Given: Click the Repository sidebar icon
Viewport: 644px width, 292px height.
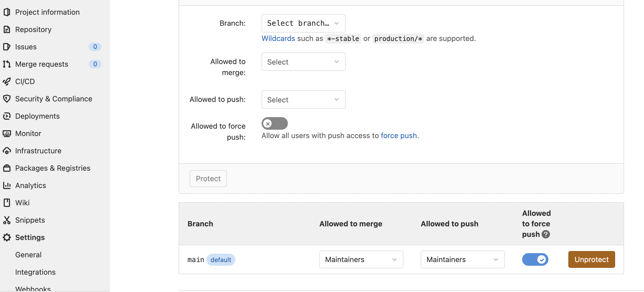Looking at the screenshot, I should pos(7,29).
